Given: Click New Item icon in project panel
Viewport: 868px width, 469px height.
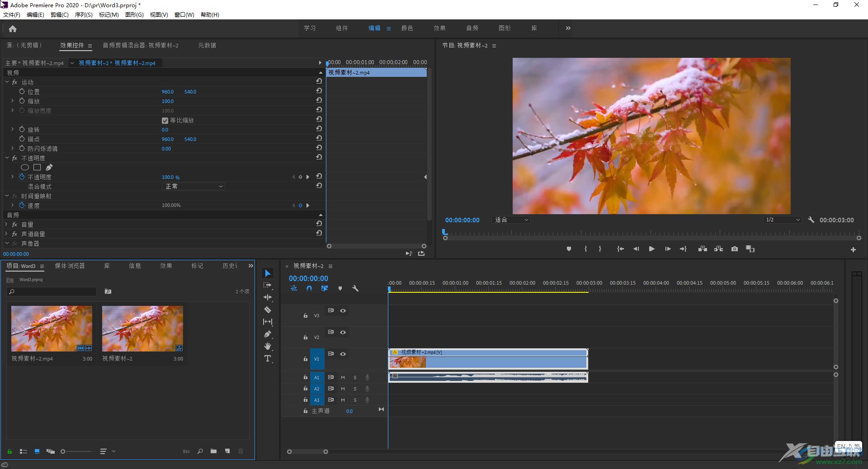Looking at the screenshot, I should click(227, 451).
